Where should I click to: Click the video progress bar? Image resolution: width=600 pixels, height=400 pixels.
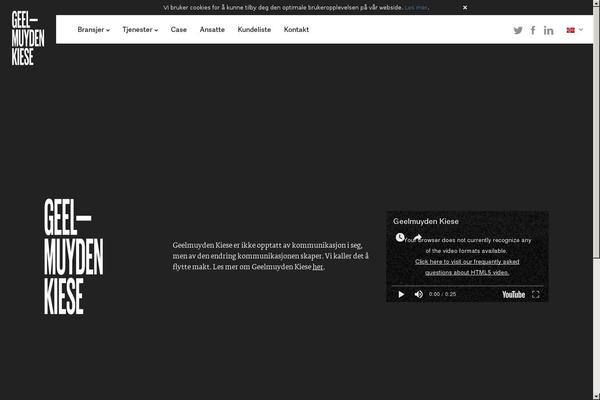[467, 286]
